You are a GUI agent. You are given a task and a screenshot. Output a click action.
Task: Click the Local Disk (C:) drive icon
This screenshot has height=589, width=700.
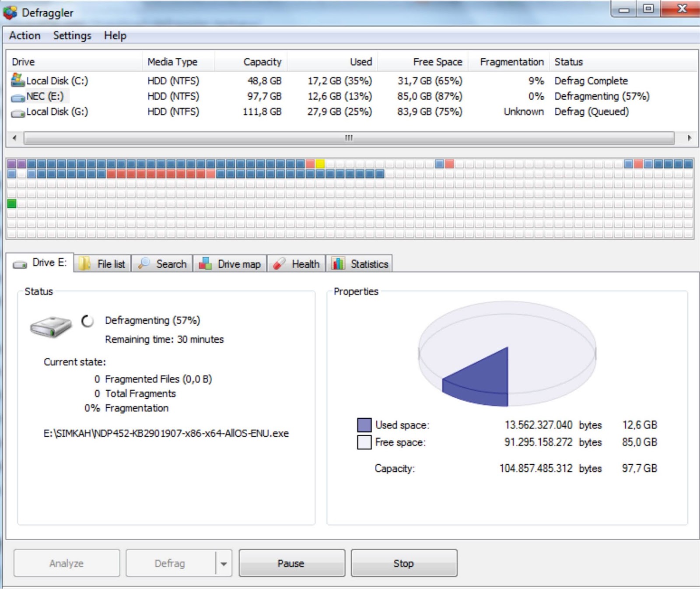pos(17,80)
